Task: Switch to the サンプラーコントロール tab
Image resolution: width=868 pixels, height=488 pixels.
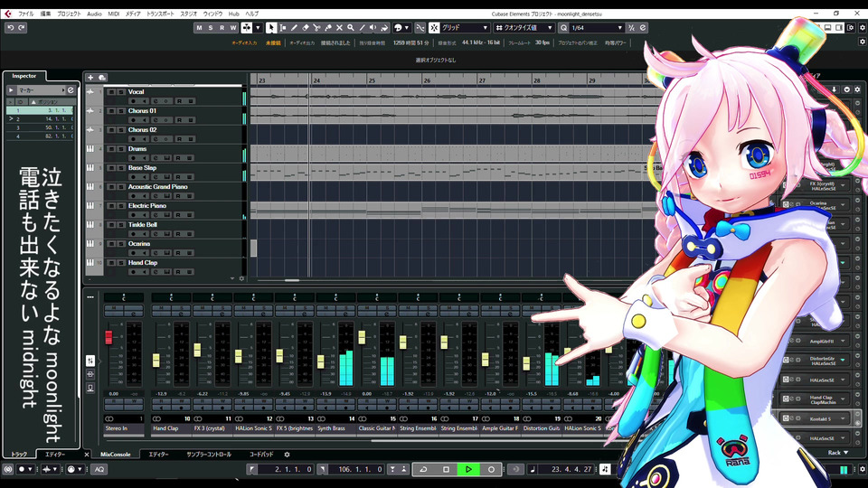Action: click(209, 455)
